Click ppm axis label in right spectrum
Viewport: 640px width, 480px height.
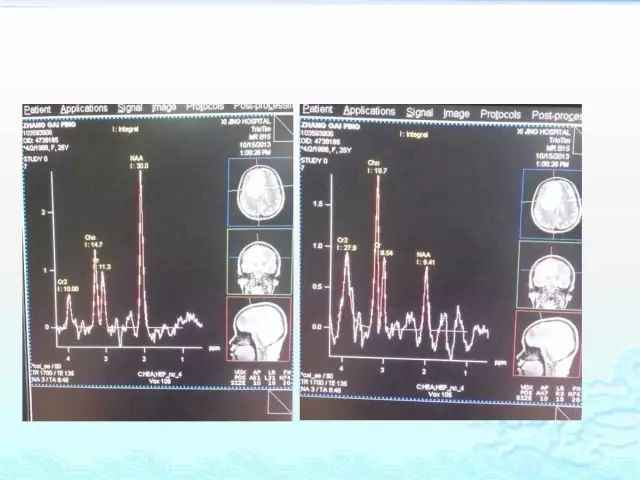[501, 362]
